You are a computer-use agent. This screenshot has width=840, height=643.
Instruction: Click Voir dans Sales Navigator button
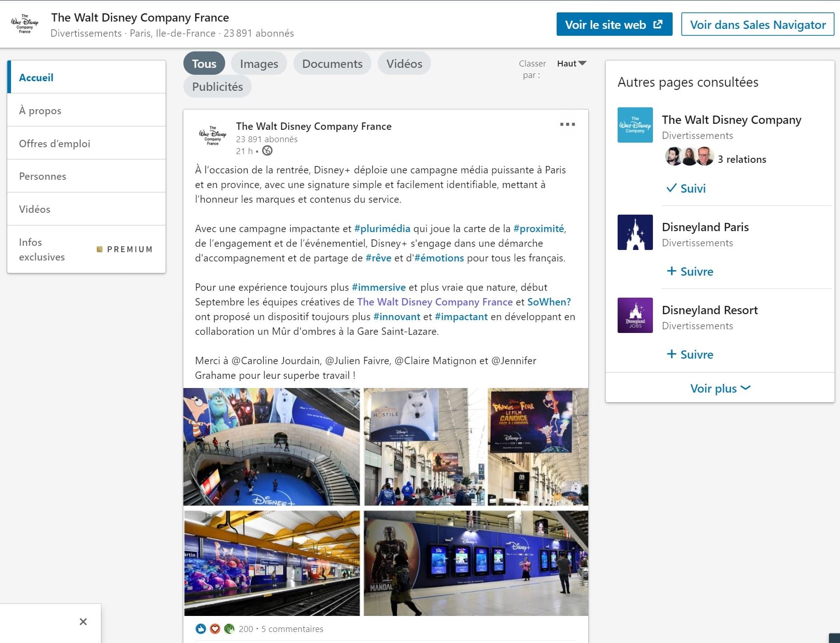(x=757, y=24)
